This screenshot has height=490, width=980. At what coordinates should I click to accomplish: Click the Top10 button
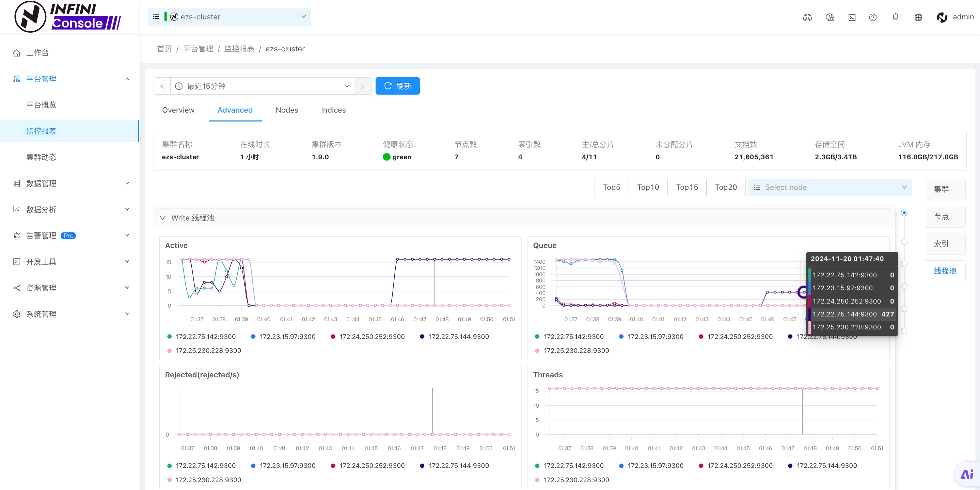(648, 187)
